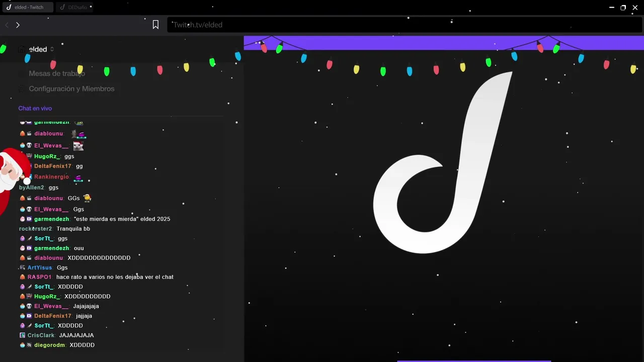Click username rockerster2
Screen dimensions: 644x362
click(x=35, y=229)
